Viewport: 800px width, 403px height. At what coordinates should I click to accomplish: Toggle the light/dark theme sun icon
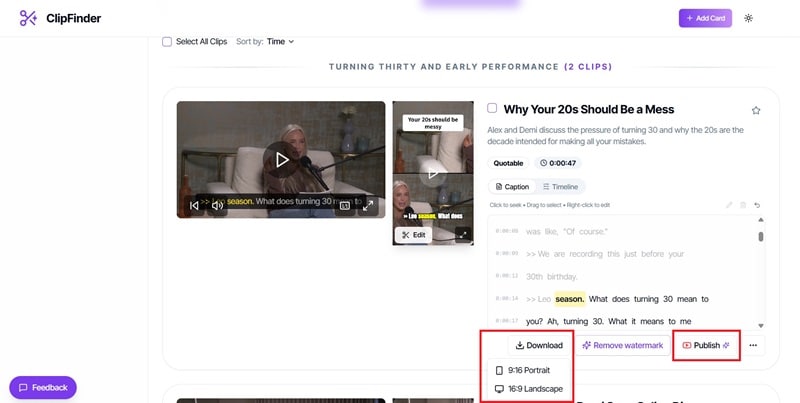(x=748, y=18)
